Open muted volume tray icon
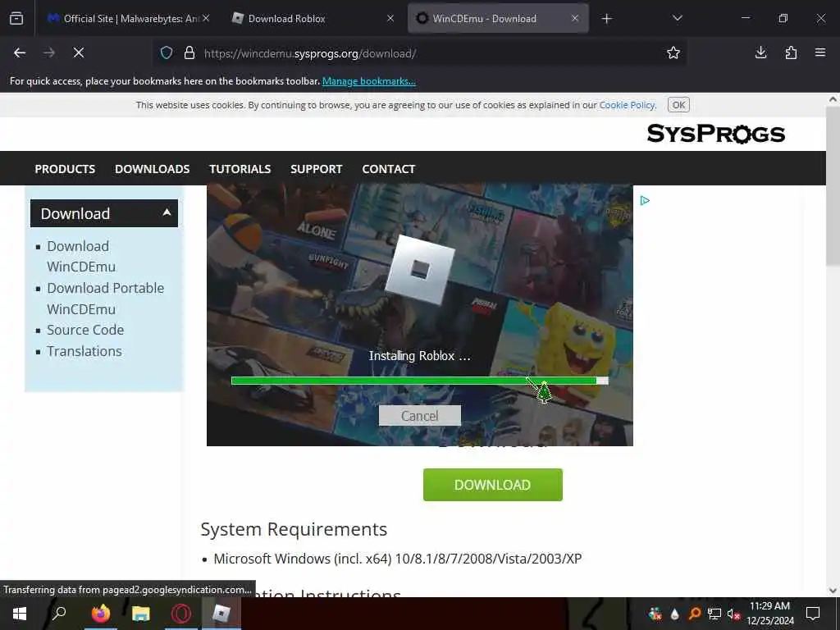Screen dimensions: 840x630 pyautogui.click(x=733, y=614)
